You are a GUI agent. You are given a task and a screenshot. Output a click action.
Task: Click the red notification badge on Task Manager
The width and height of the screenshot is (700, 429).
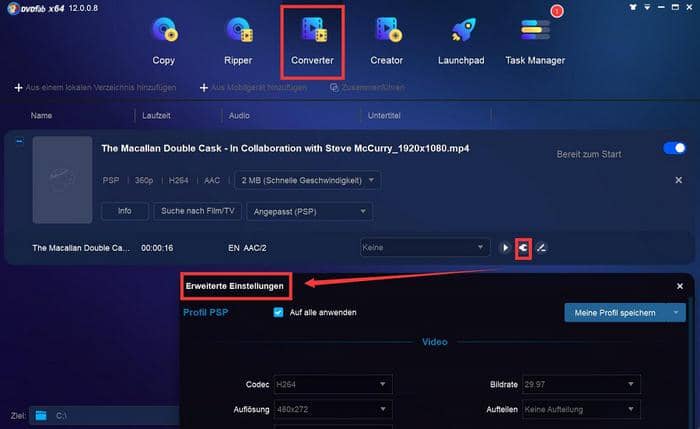pos(557,11)
